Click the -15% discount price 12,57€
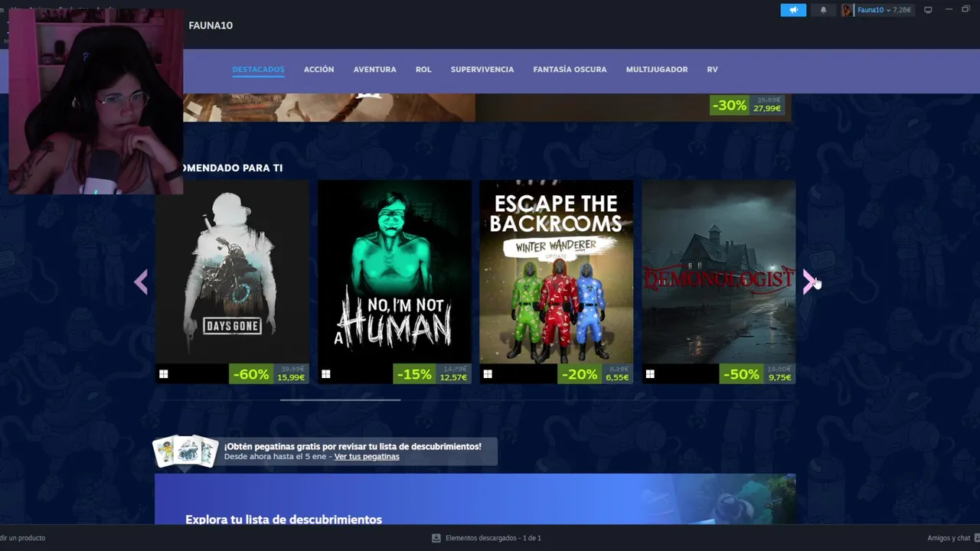Viewport: 980px width, 551px height. [432, 374]
